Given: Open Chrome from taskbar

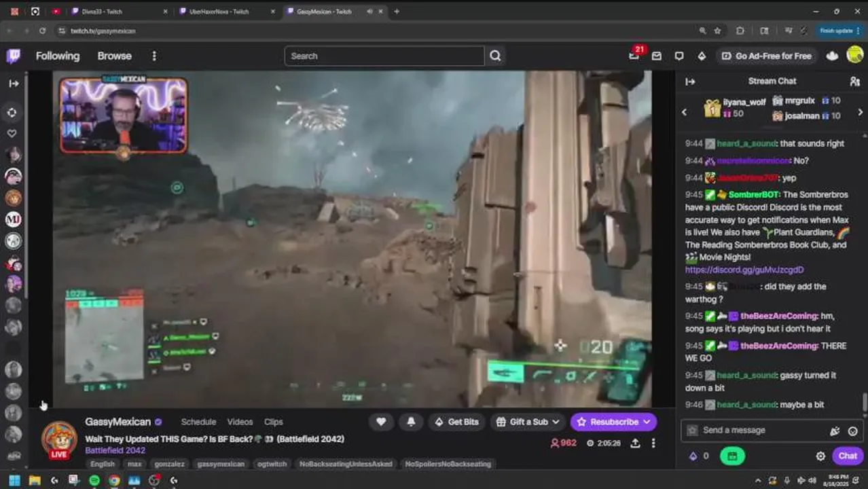Looking at the screenshot, I should (x=114, y=480).
